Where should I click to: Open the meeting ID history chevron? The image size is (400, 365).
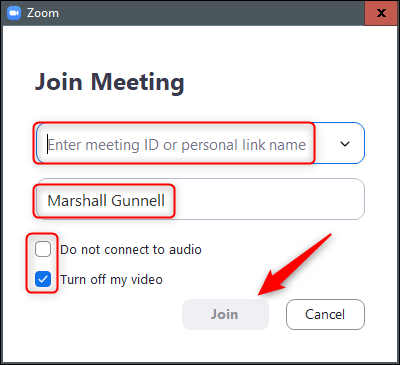point(345,144)
